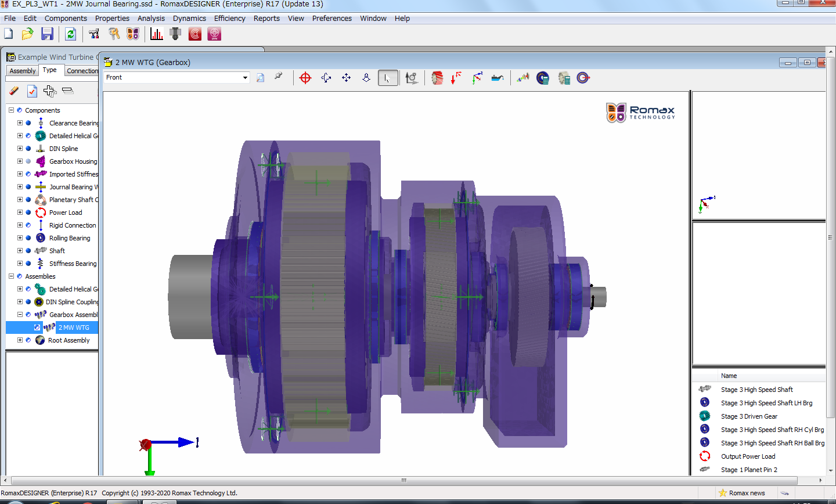Open the Reports menu
The height and width of the screenshot is (504, 836).
[x=266, y=19]
